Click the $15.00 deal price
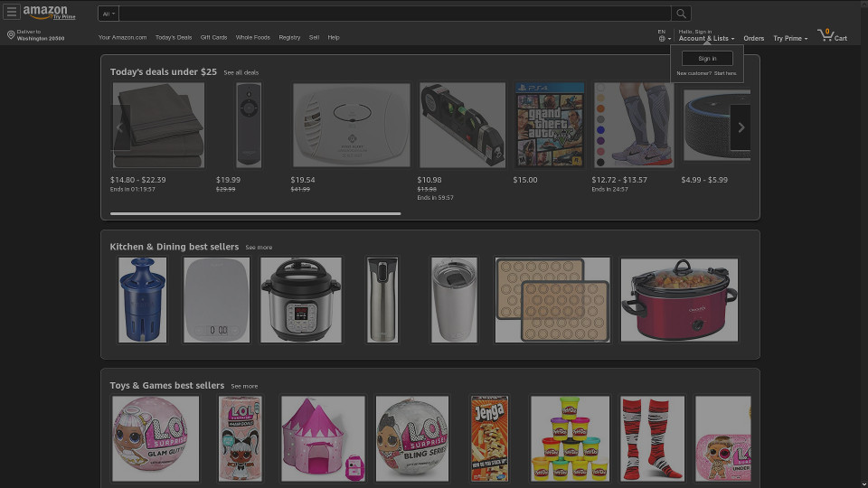This screenshot has height=488, width=868. click(x=525, y=180)
